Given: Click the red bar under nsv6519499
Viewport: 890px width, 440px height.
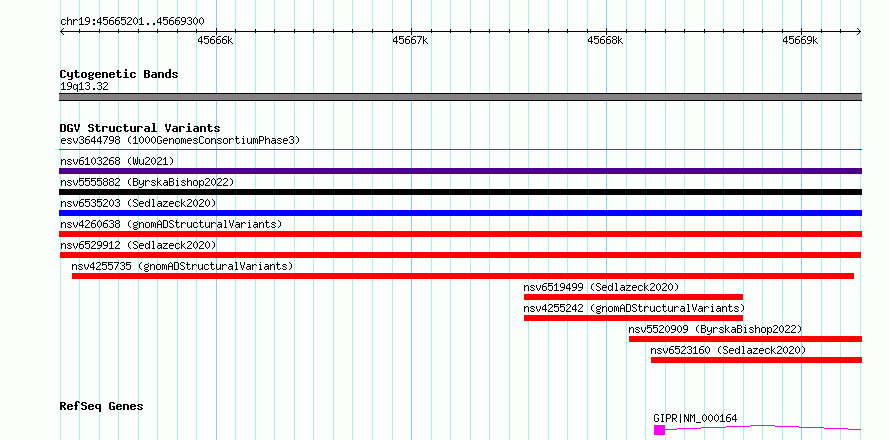Looking at the screenshot, I should [x=633, y=297].
